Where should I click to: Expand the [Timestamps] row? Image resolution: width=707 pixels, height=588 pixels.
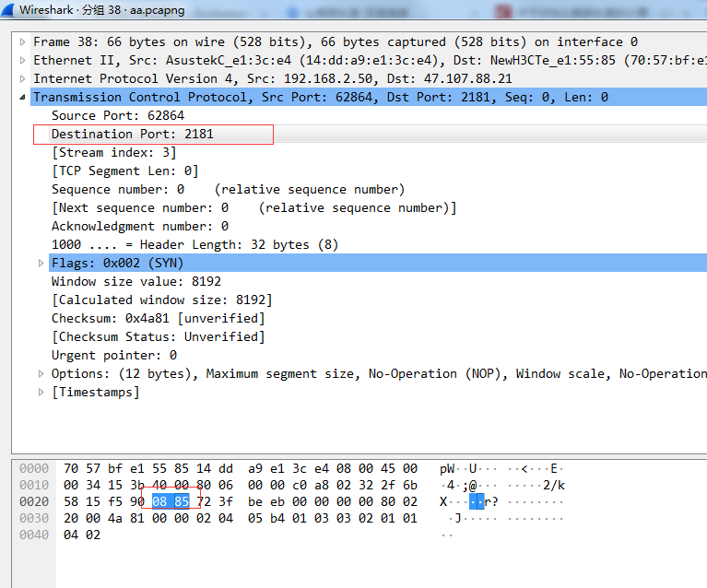[41, 392]
